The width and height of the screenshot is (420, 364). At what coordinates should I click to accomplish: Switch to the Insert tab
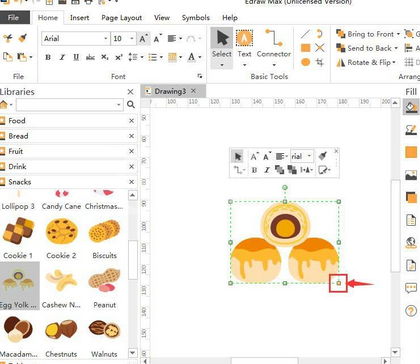(x=79, y=18)
